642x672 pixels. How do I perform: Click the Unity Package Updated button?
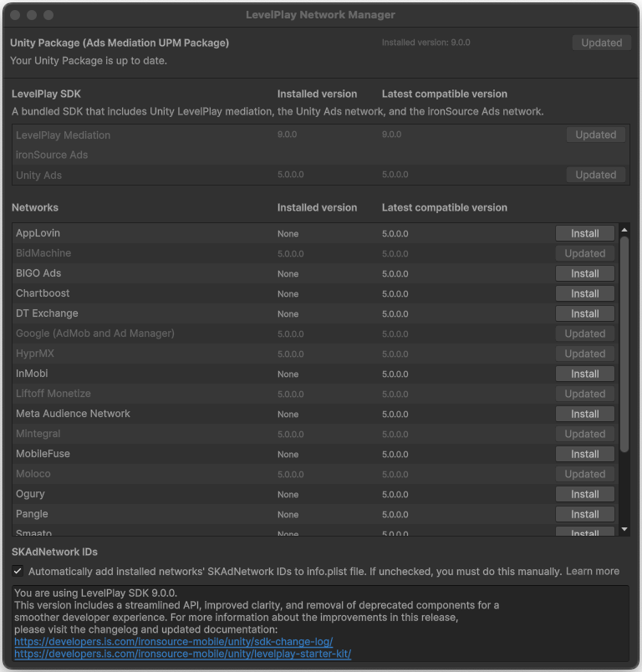[x=602, y=43]
